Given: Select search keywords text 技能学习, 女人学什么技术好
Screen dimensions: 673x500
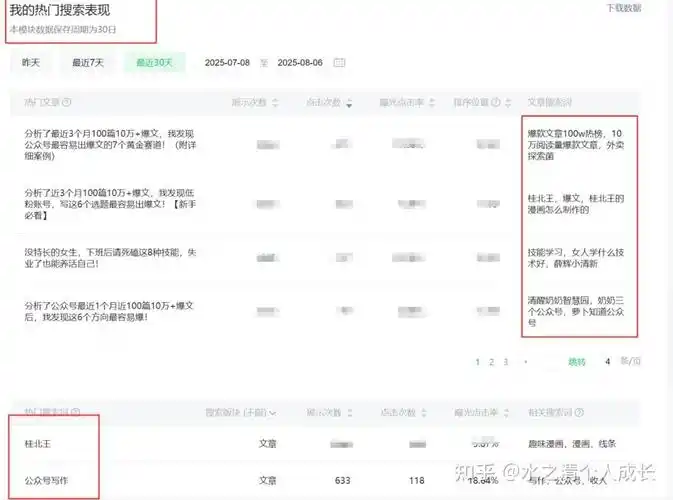Looking at the screenshot, I should pyautogui.click(x=576, y=258).
